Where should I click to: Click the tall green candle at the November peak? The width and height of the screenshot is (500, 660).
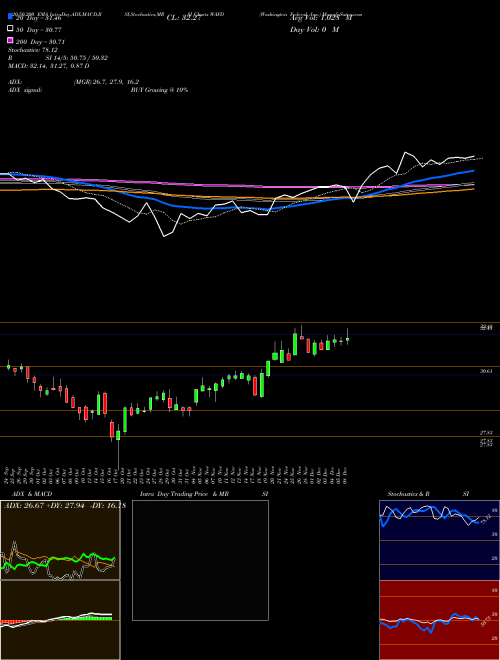tap(295, 343)
